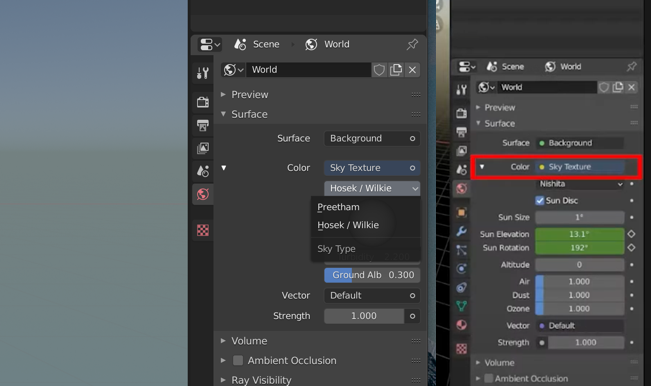
Task: Toggle fake user shield for World datablock
Action: pyautogui.click(x=379, y=70)
